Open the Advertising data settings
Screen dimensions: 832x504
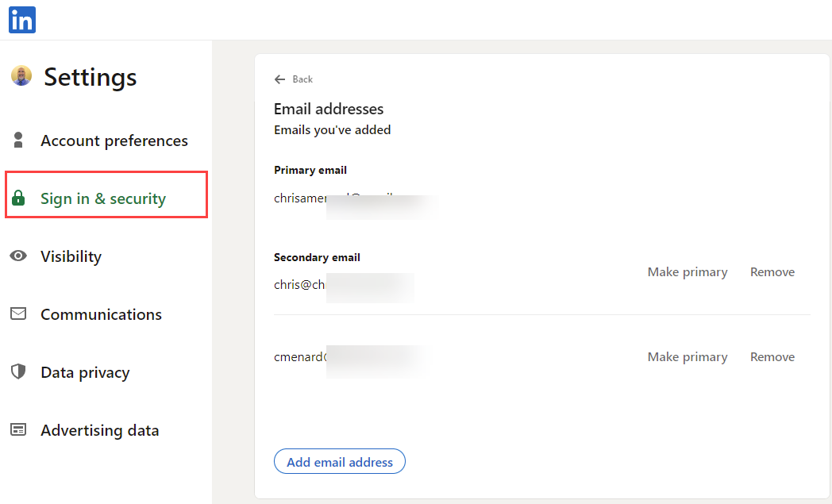pyautogui.click(x=99, y=429)
